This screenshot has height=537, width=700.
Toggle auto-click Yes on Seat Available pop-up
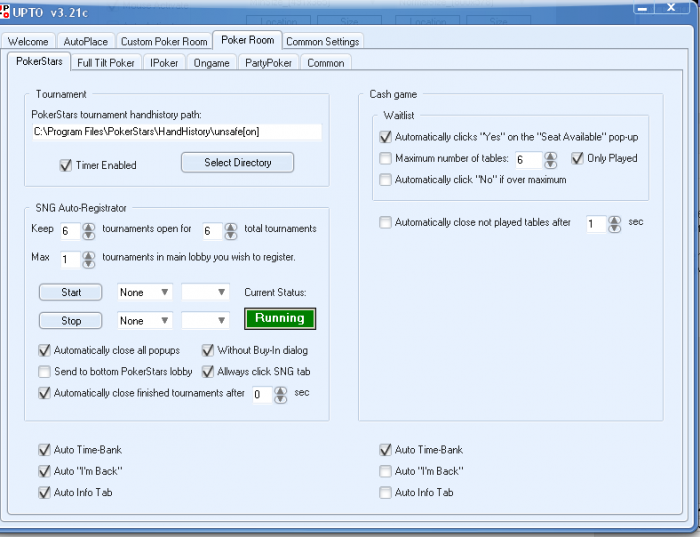[x=385, y=137]
